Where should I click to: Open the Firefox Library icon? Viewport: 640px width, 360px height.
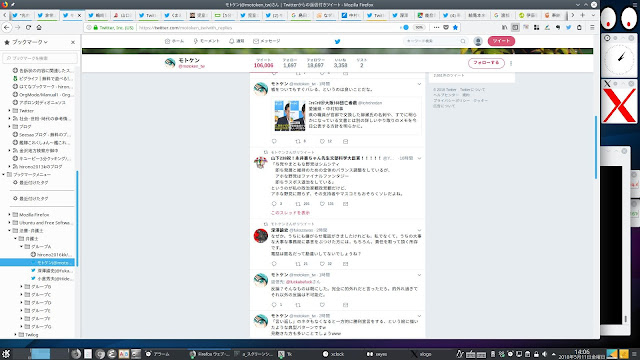coord(504,27)
